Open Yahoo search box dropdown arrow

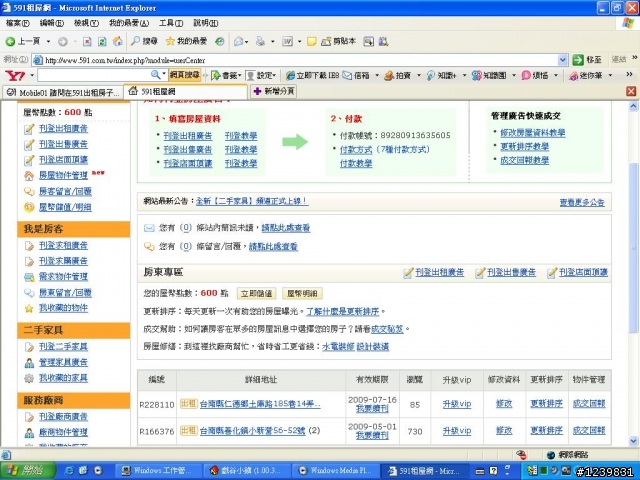(x=164, y=75)
